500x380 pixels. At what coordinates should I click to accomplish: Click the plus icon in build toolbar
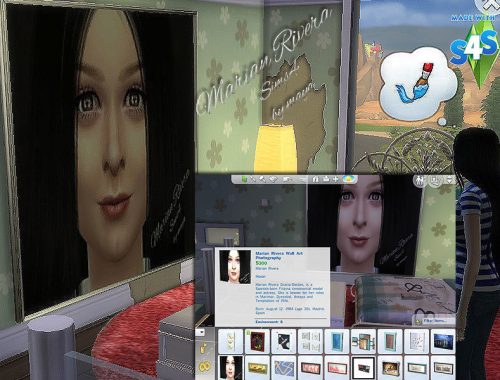pyautogui.click(x=336, y=179)
